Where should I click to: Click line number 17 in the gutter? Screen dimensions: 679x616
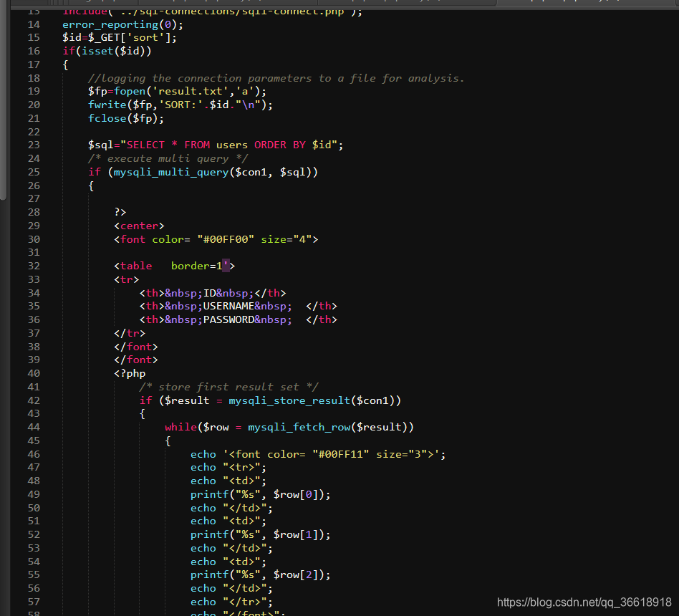coord(34,64)
